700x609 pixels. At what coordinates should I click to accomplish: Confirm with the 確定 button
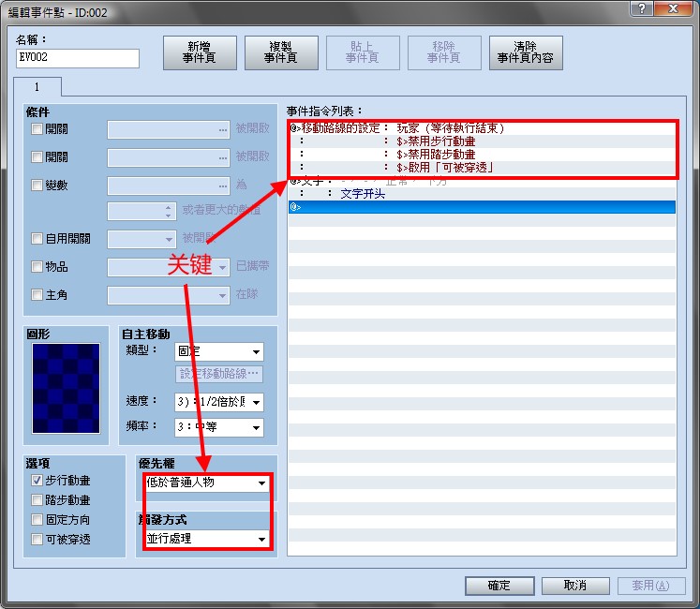(499, 586)
